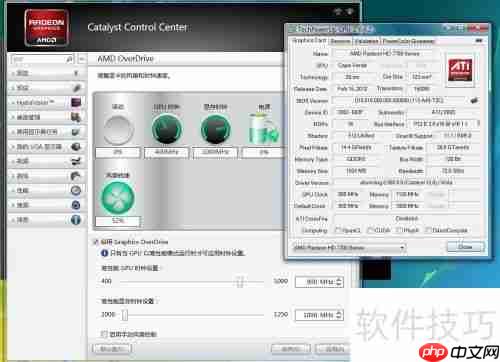Switch to the Validation tab in GPU-Z
500x362 pixels.
coord(366,41)
